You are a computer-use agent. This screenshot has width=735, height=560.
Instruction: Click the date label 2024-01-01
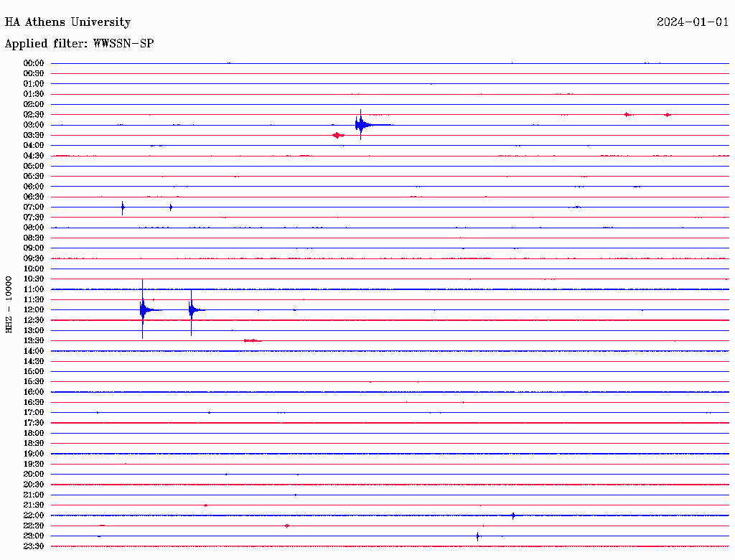point(693,22)
